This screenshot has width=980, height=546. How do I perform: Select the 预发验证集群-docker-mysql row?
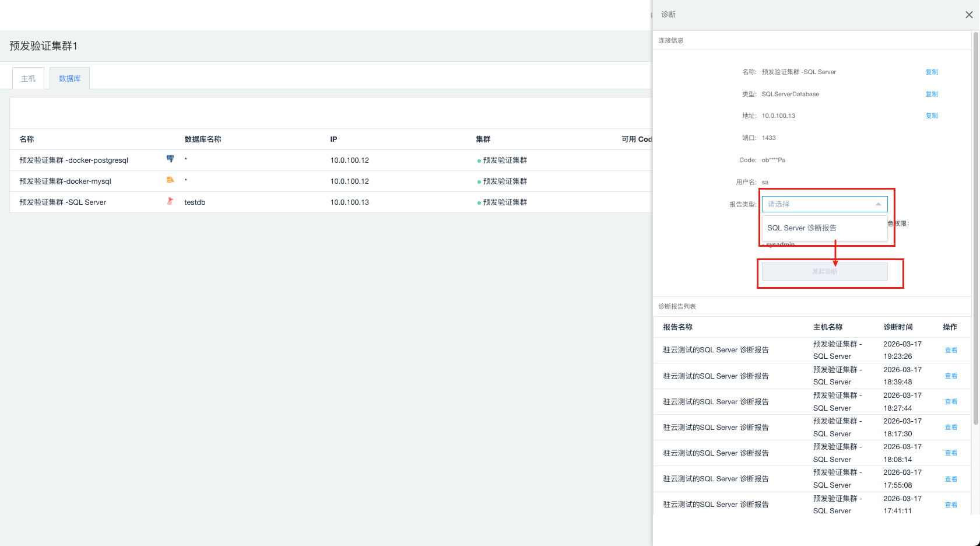tap(65, 181)
